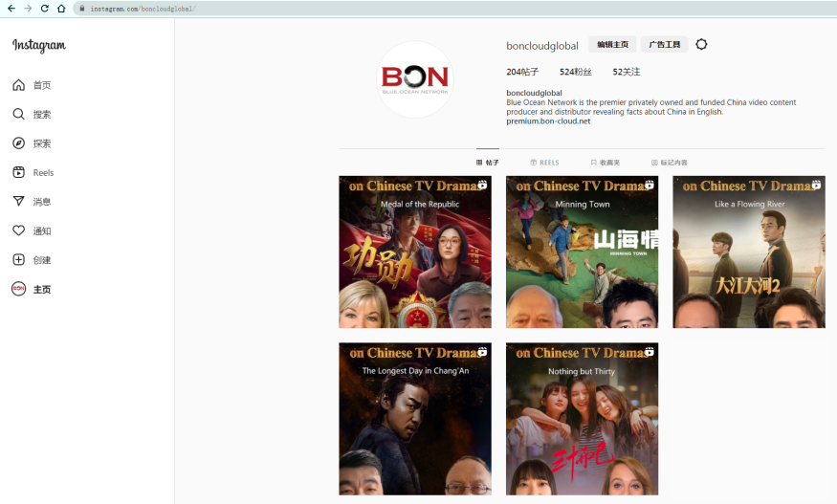Viewport: 837px width, 504px height.
Task: Click the bold boncloudglobal bio name
Action: [x=534, y=93]
